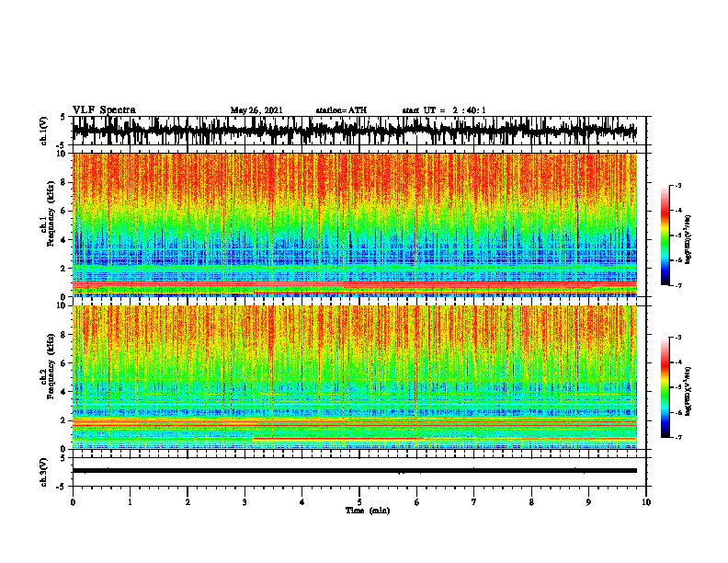Screen dimensions: 728x563
Task: Click time tick label "6" on the x-axis
Action: [416, 502]
